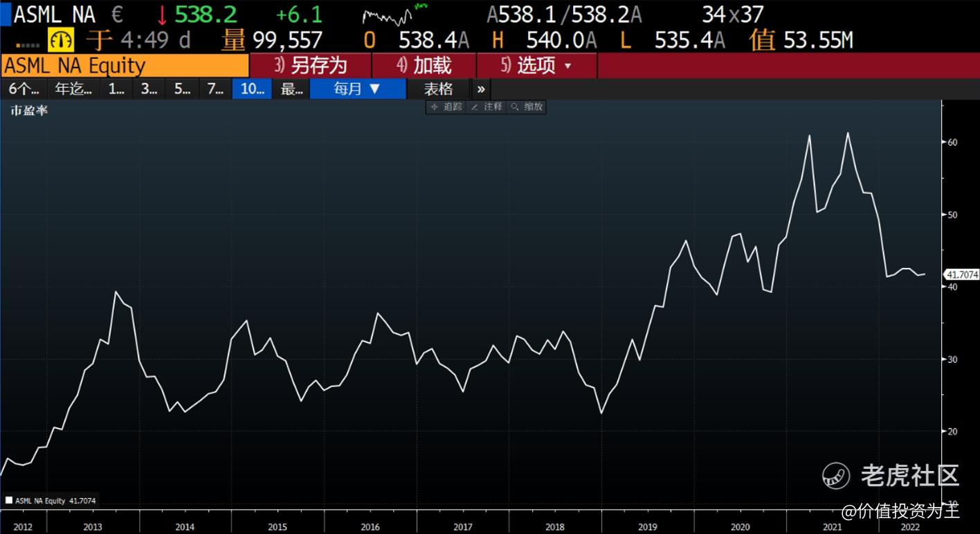Click the 2016 label on time axis

click(x=370, y=527)
